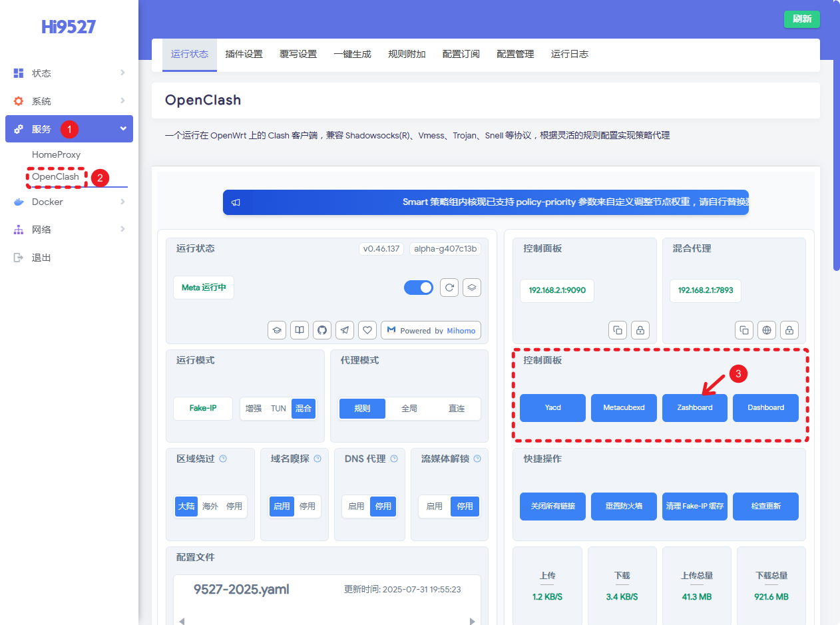840x625 pixels.
Task: Set 区域绕过 to 海外
Action: pos(210,507)
